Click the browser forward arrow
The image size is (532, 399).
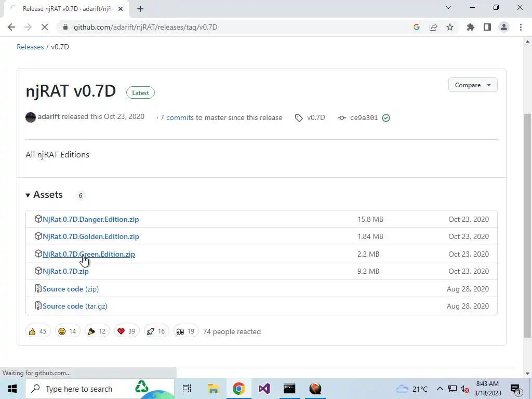point(28,27)
